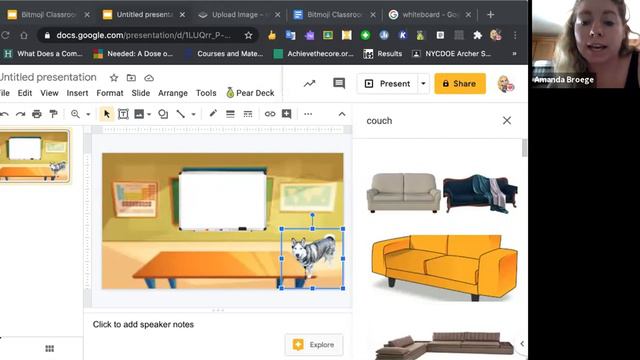The width and height of the screenshot is (640, 360).
Task: Click the Redo arrow in toolbar
Action: (x=20, y=114)
